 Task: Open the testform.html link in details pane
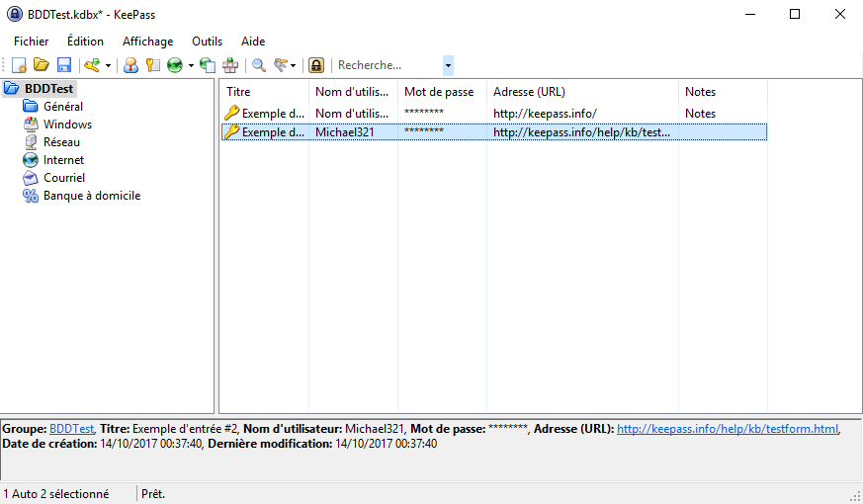coord(728,429)
